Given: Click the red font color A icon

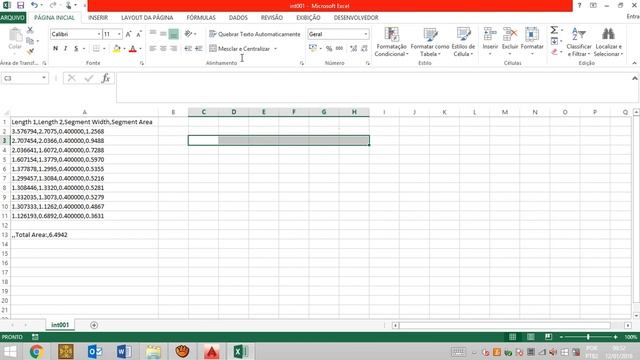Looking at the screenshot, I should [132, 49].
